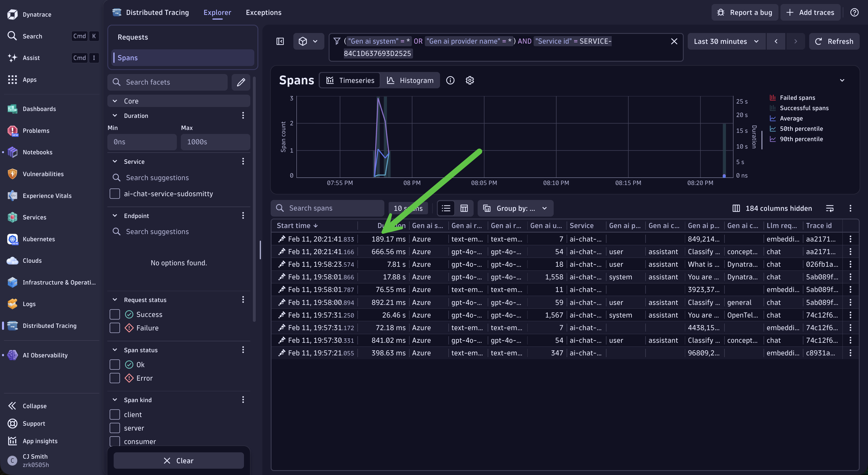Toggle the 90th percentile legend series

801,139
